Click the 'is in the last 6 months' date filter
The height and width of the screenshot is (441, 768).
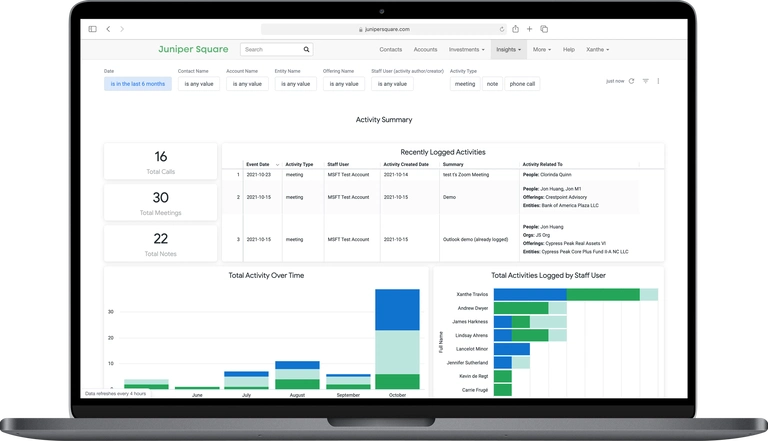137,84
